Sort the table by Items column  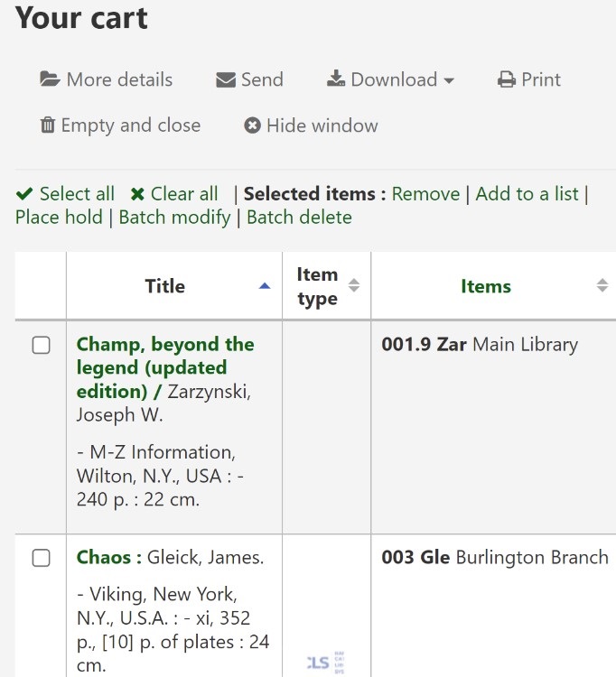[x=486, y=286]
